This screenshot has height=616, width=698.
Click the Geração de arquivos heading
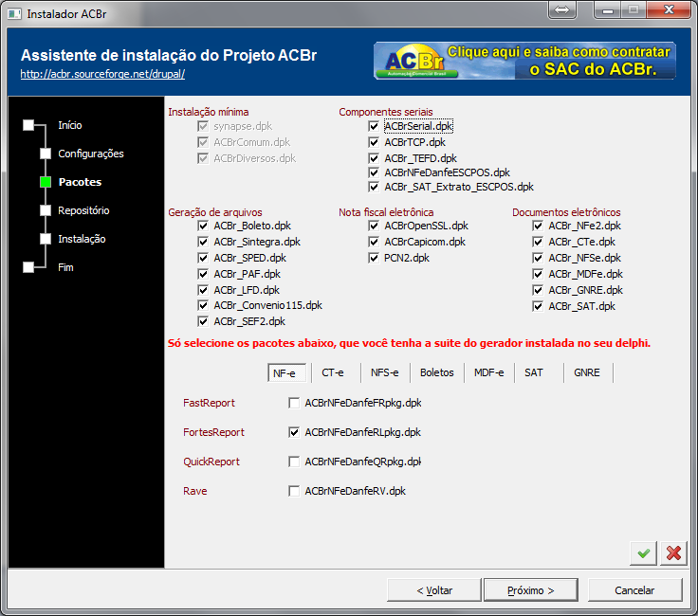(x=215, y=212)
